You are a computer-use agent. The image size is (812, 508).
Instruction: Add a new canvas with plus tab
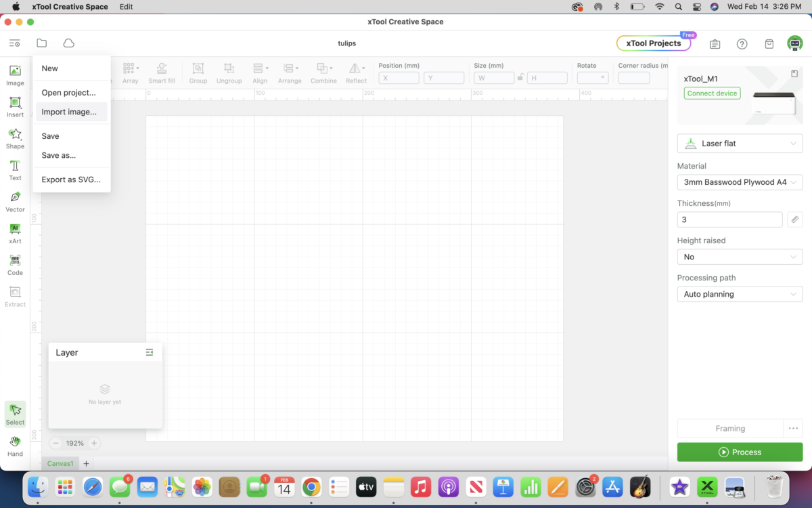(x=86, y=464)
